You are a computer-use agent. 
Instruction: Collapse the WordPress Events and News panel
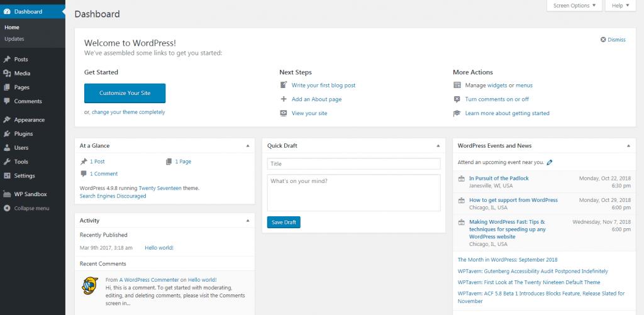(629, 146)
